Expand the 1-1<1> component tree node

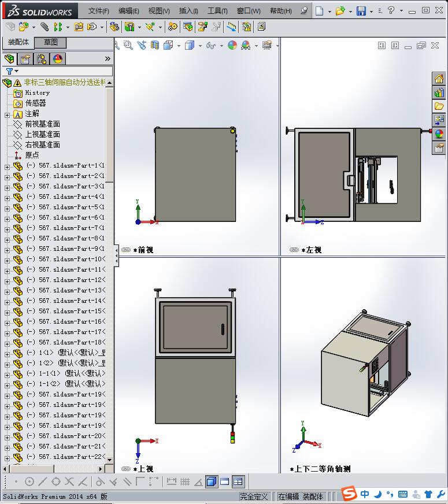[x=7, y=375]
